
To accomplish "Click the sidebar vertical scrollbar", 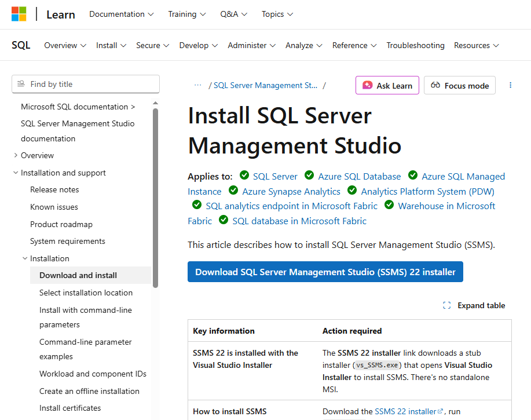I will click(155, 197).
